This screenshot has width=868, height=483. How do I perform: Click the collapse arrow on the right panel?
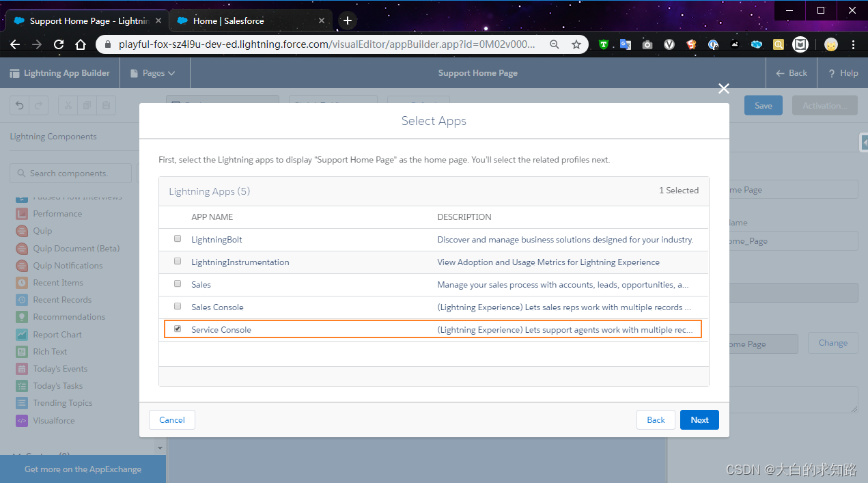tap(864, 141)
